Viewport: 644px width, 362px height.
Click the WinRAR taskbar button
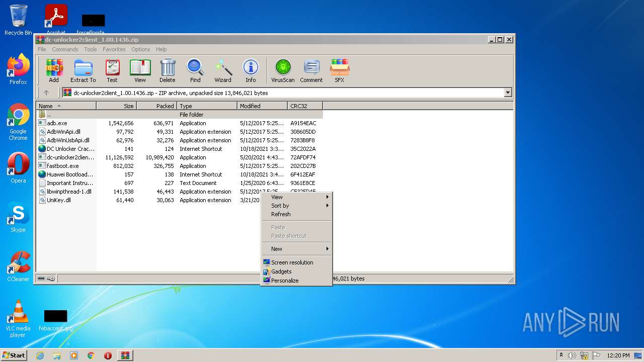(125, 355)
